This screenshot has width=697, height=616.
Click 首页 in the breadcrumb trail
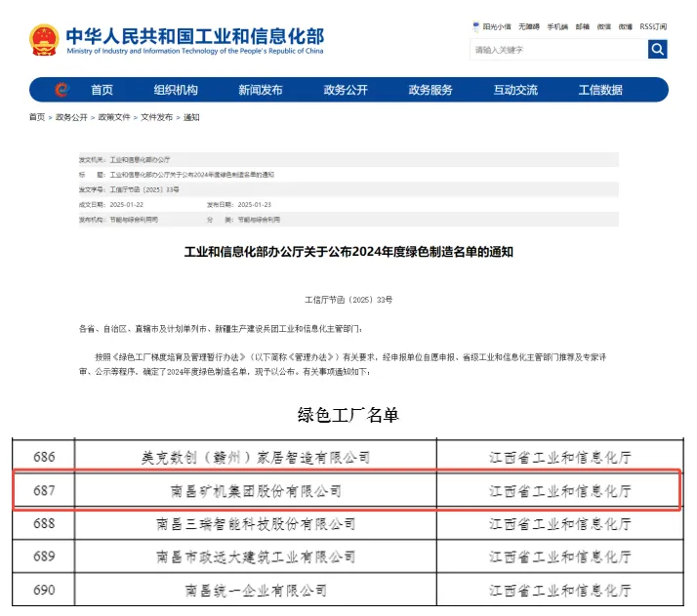click(x=37, y=117)
